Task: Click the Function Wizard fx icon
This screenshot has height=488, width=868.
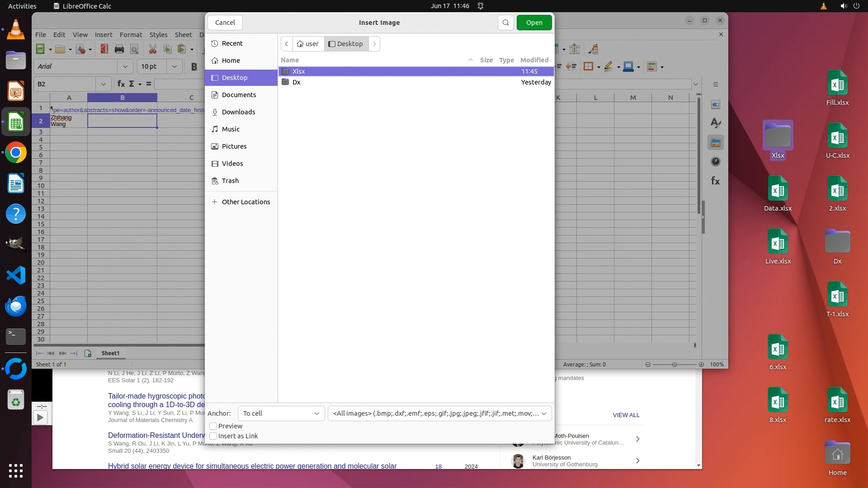Action: pyautogui.click(x=121, y=84)
